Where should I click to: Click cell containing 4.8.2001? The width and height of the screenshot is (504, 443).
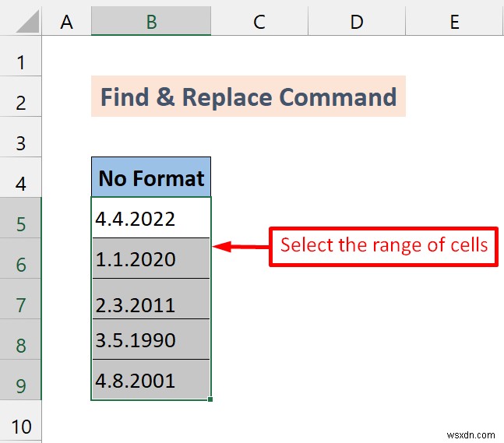coord(151,380)
